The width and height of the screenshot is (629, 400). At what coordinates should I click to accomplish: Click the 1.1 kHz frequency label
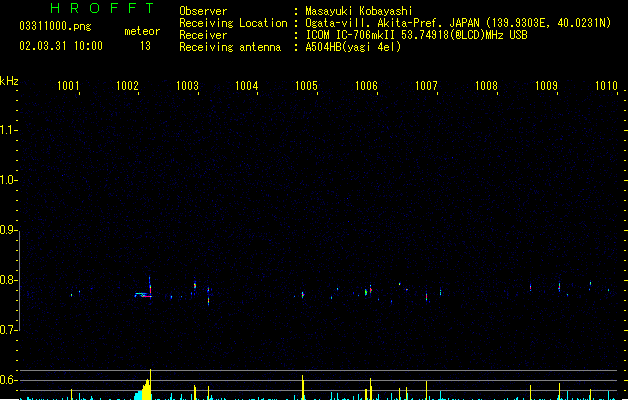(7, 130)
